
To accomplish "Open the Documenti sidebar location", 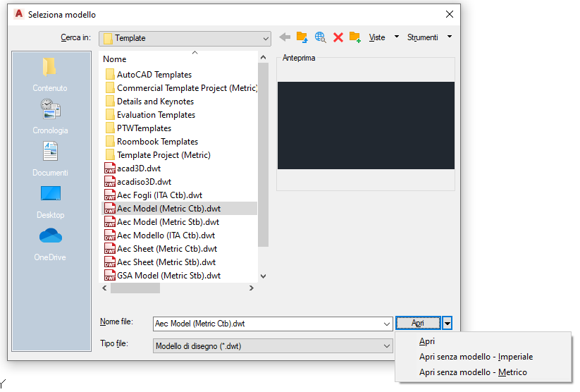I will pyautogui.click(x=50, y=159).
